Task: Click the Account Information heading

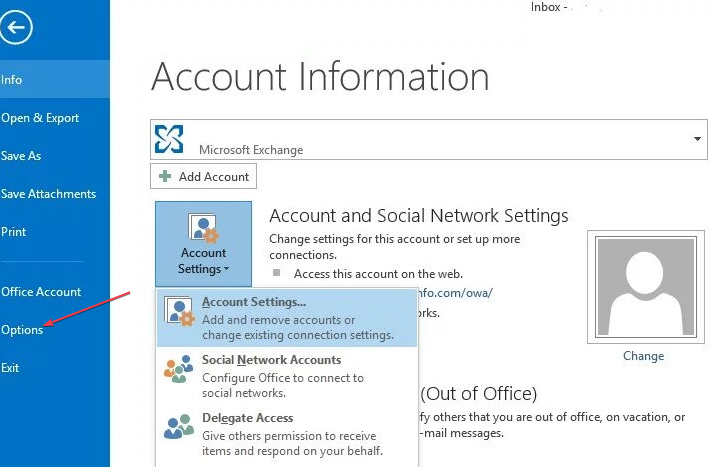Action: point(320,77)
